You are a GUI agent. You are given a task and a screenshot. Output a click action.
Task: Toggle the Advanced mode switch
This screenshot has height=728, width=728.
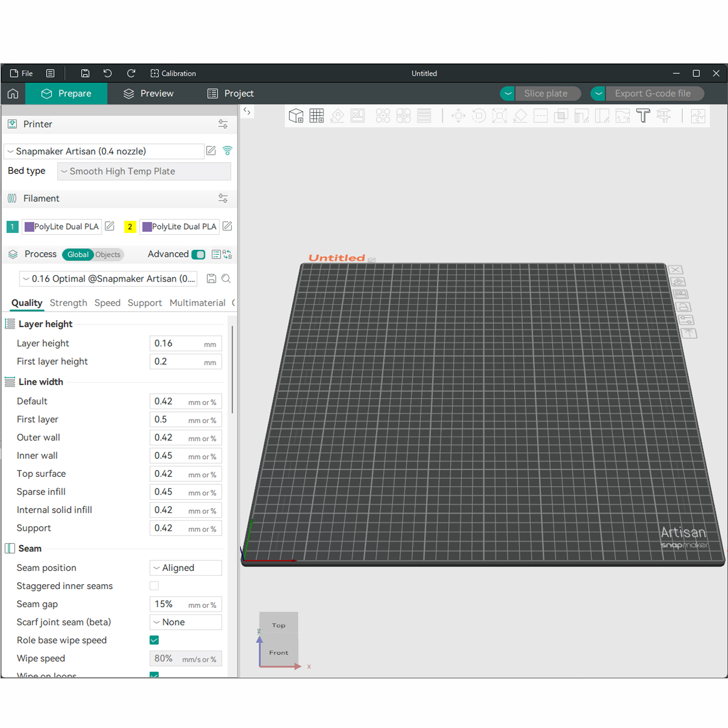click(x=199, y=254)
